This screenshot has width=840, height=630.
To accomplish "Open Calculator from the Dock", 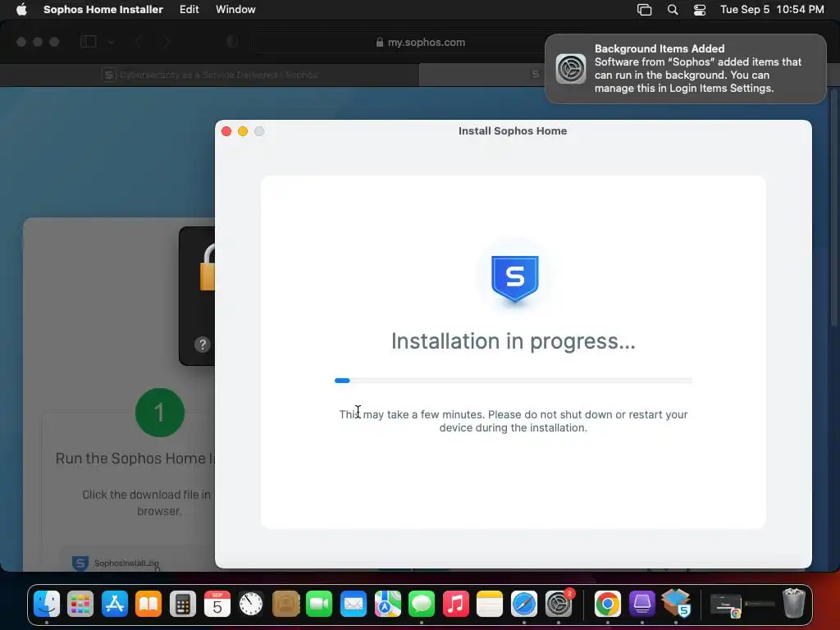I will pos(183,604).
